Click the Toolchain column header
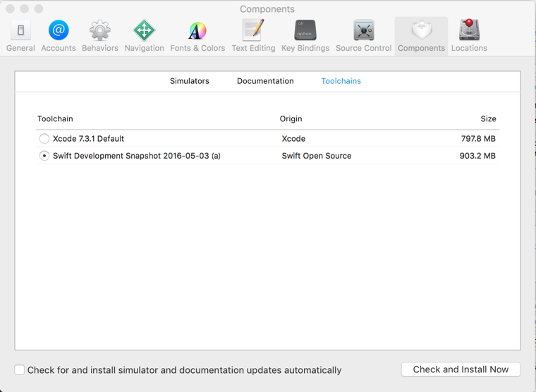 pos(55,119)
